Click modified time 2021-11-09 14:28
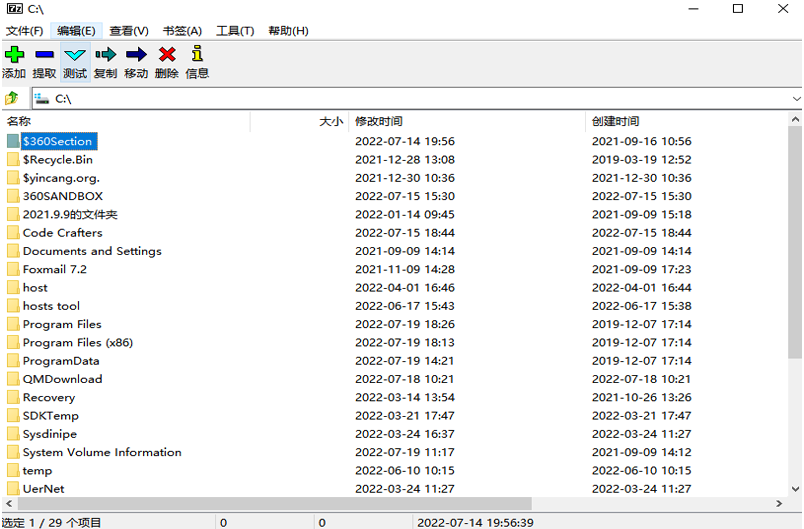 (x=405, y=269)
